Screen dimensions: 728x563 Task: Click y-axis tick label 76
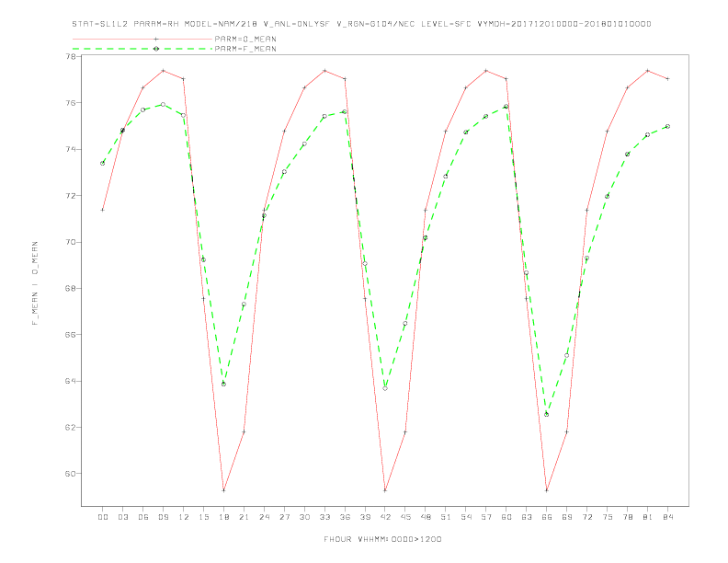(x=70, y=103)
